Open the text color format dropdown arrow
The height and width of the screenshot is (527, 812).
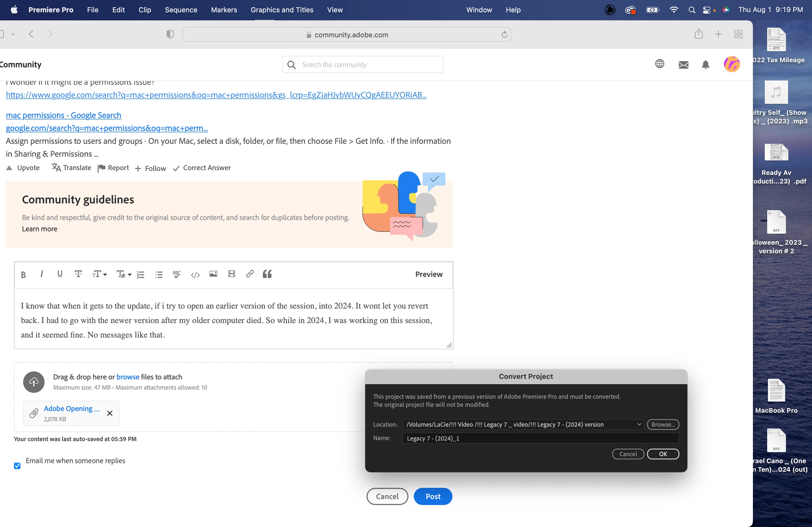point(129,275)
